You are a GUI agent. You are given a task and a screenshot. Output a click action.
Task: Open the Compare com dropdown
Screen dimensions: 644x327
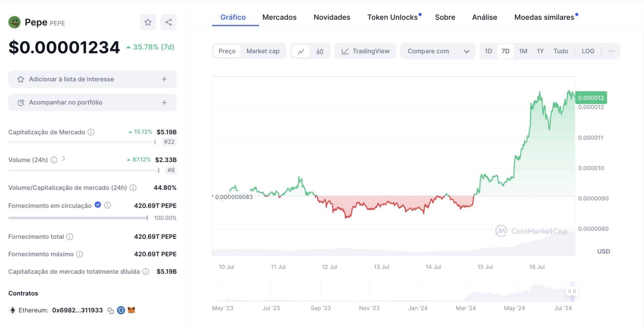click(437, 51)
